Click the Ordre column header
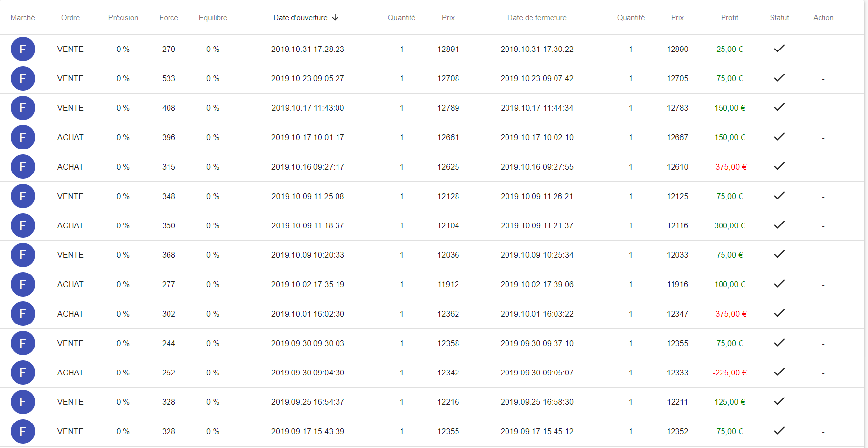This screenshot has width=868, height=448. tap(71, 18)
